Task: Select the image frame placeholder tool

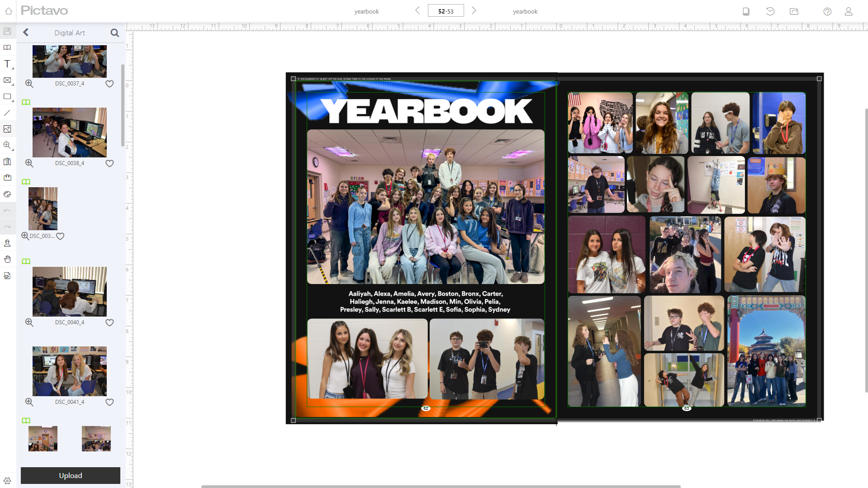Action: (7, 80)
